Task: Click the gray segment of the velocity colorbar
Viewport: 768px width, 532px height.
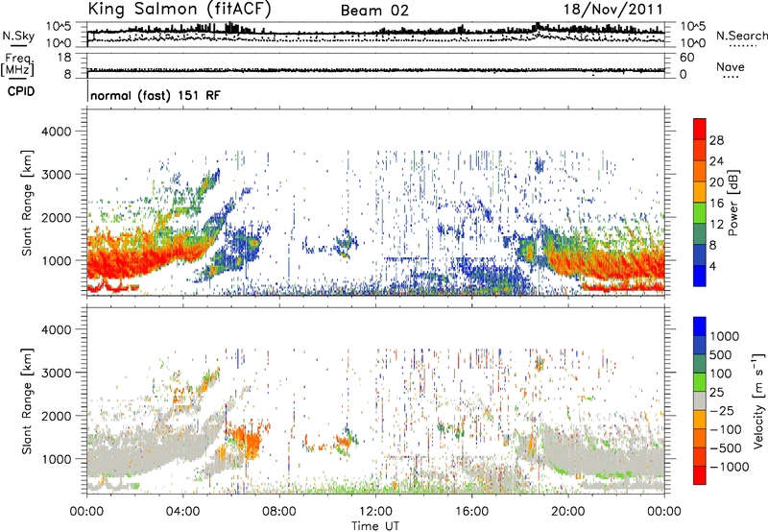Action: tap(700, 401)
